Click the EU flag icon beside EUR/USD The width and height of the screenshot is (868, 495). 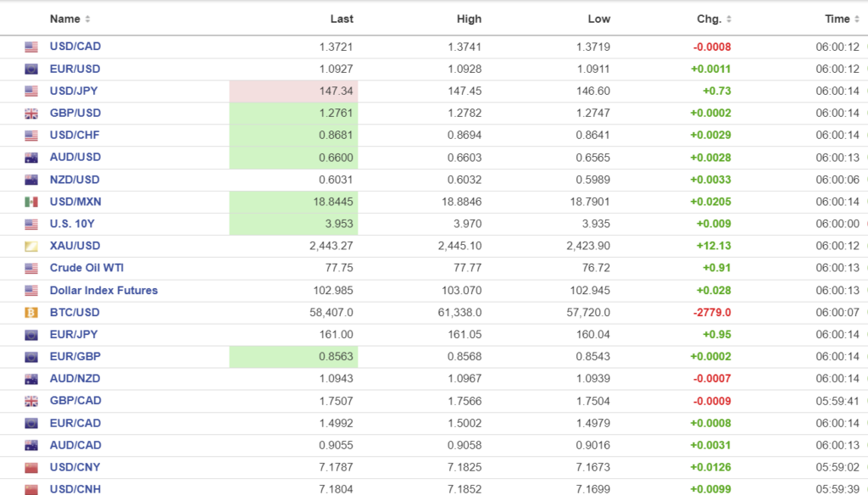coord(31,70)
